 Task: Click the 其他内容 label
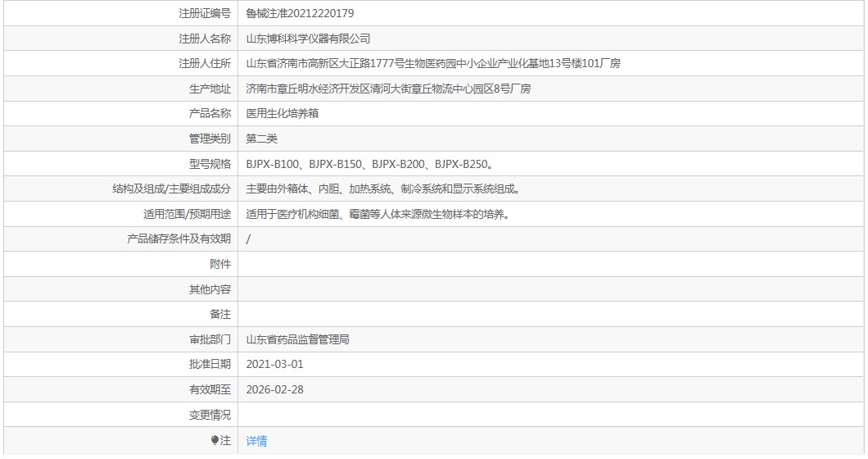point(210,289)
